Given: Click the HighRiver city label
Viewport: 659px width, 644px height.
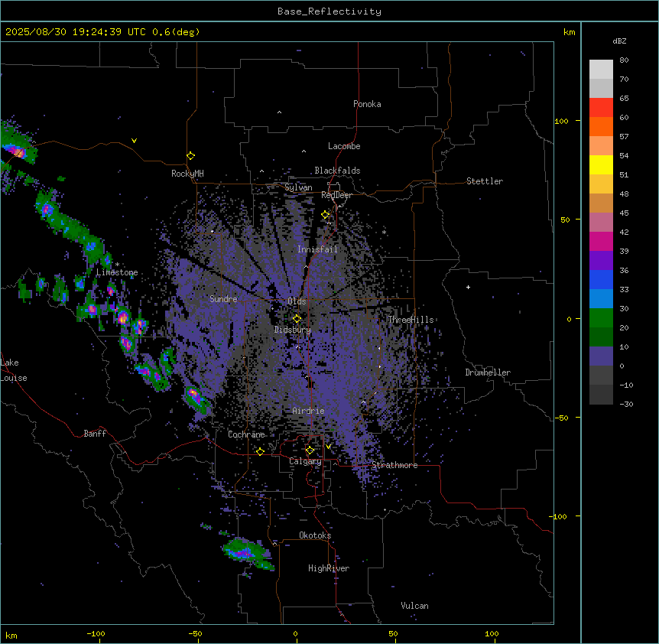Looking at the screenshot, I should pos(329,568).
